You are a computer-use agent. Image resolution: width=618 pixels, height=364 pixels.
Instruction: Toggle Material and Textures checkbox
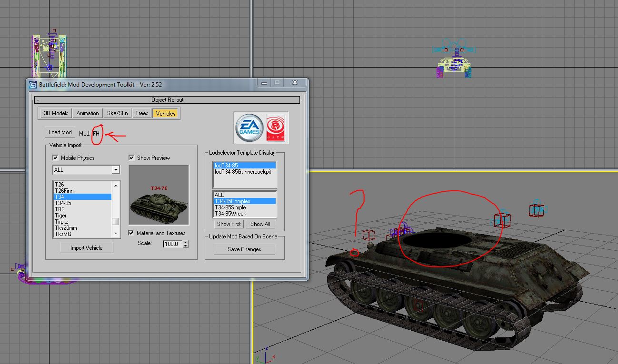(x=131, y=233)
